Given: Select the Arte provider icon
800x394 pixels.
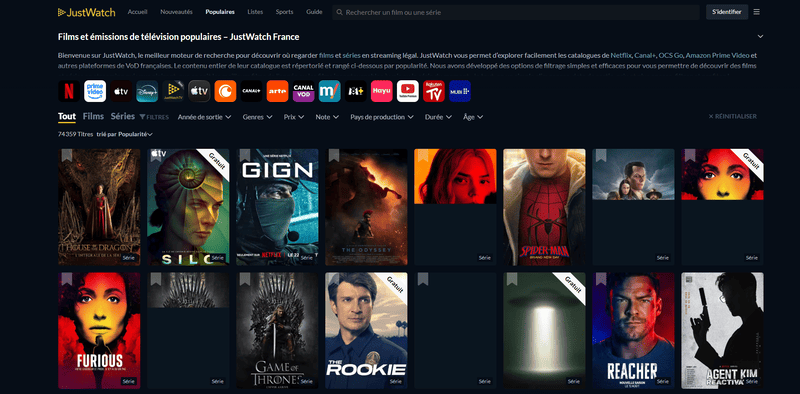Looking at the screenshot, I should [277, 91].
